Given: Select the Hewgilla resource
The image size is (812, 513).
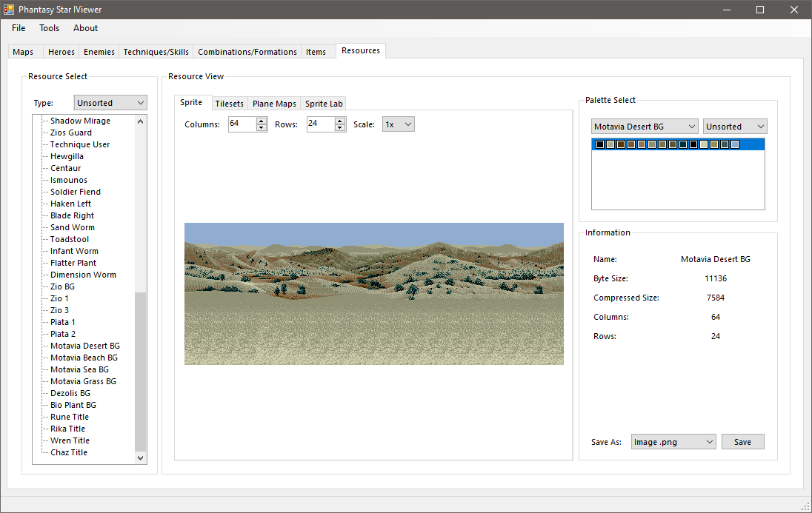Looking at the screenshot, I should 67,156.
